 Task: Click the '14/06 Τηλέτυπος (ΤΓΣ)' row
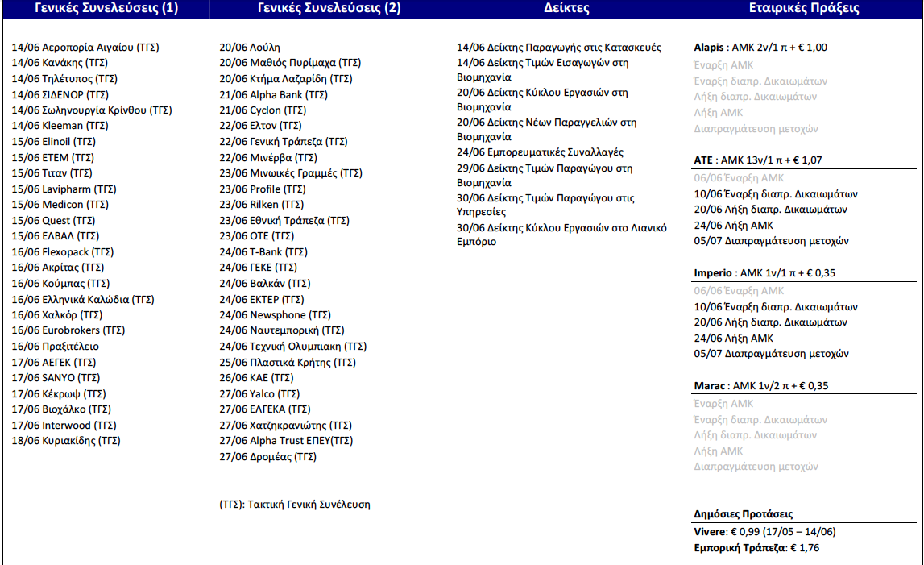(x=64, y=78)
